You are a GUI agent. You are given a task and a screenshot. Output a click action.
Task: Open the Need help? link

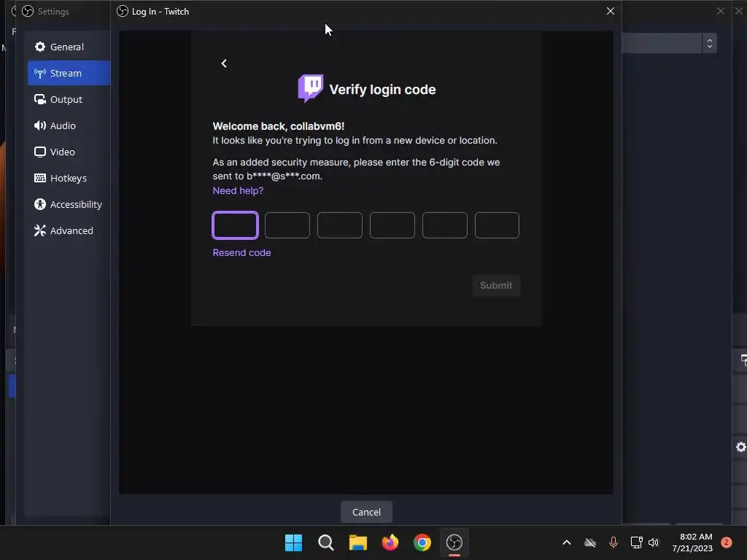coord(238,190)
